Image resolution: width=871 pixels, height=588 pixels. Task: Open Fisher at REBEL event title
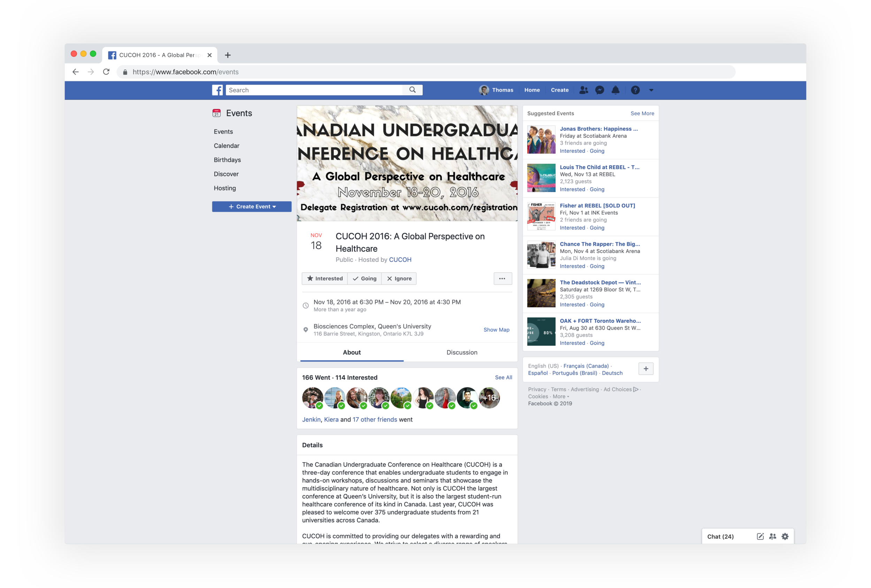click(x=598, y=206)
